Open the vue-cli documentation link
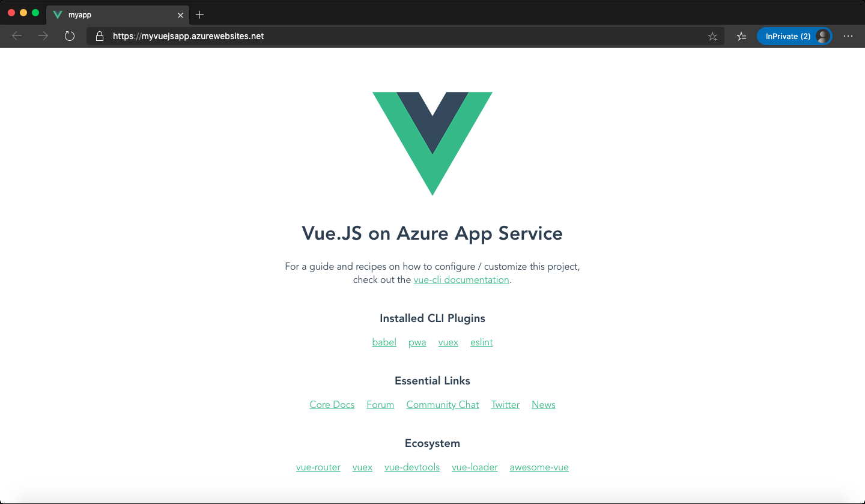 point(461,280)
